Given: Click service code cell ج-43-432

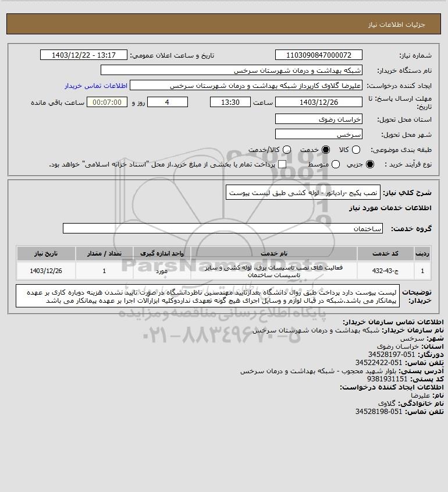Looking at the screenshot, I should [x=385, y=271].
